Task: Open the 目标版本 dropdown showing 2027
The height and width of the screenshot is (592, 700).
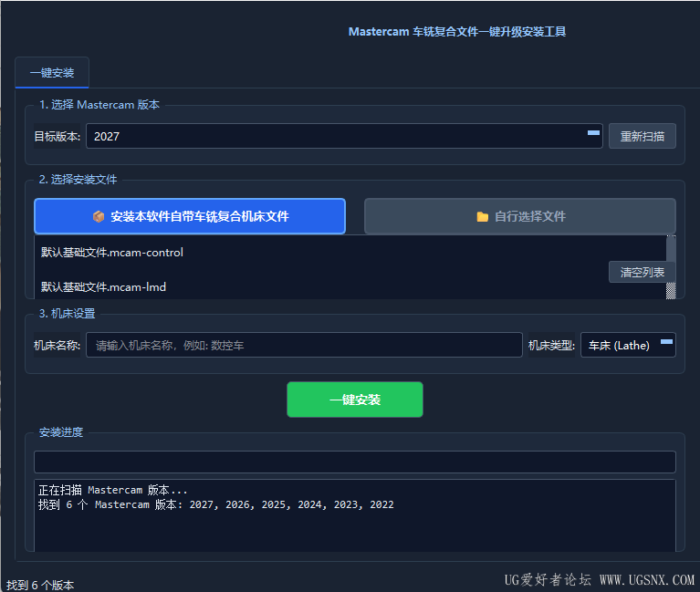Action: point(344,136)
